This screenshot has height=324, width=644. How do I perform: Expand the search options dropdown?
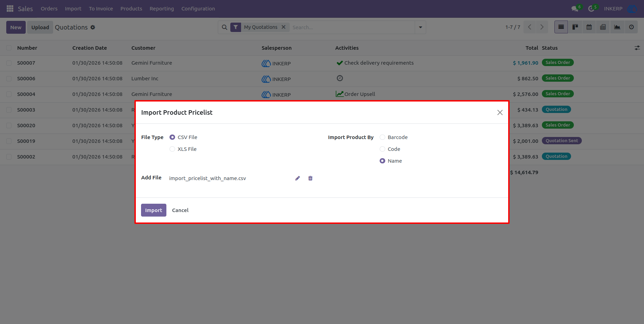pyautogui.click(x=420, y=27)
